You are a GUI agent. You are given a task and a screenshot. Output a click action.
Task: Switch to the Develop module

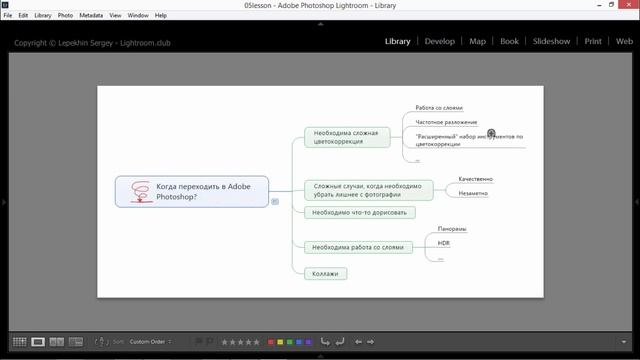440,41
